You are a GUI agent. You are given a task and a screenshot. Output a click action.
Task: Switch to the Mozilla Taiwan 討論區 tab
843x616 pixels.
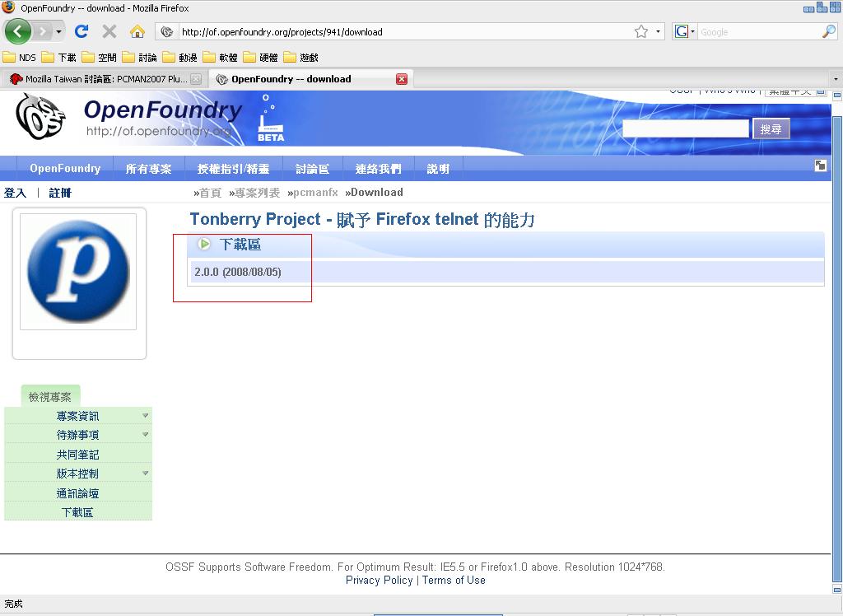tap(105, 79)
